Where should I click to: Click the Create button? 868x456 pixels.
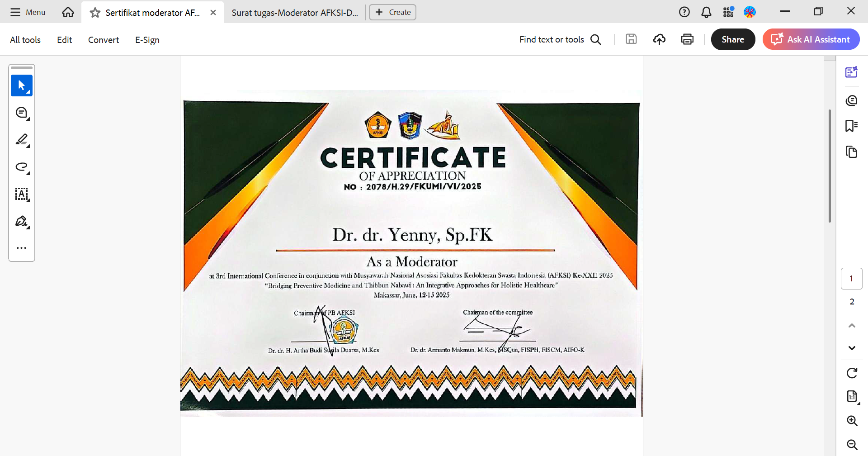point(392,12)
